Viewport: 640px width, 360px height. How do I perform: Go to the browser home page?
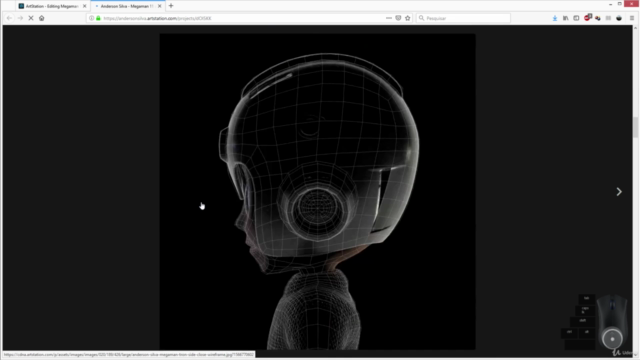pos(42,18)
